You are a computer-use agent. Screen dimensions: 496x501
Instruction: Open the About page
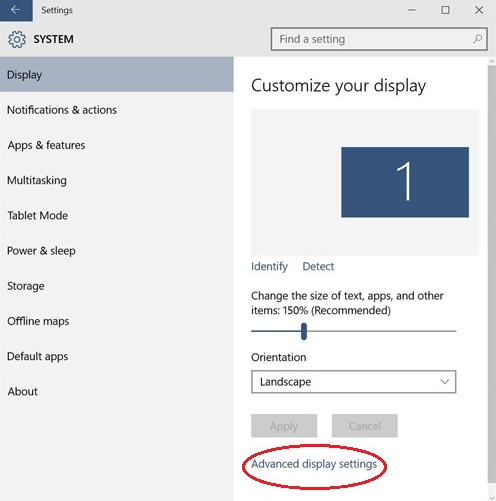pos(117,391)
